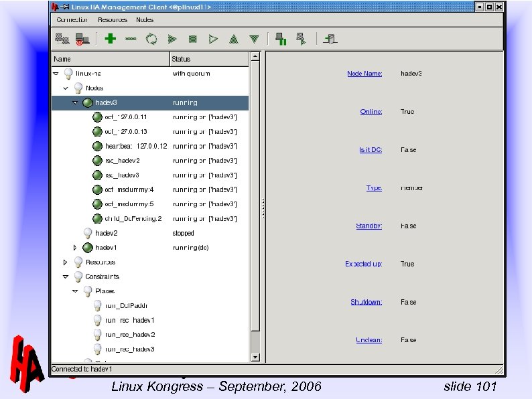Start resource with solid green play icon
The image size is (532, 399).
(172, 39)
